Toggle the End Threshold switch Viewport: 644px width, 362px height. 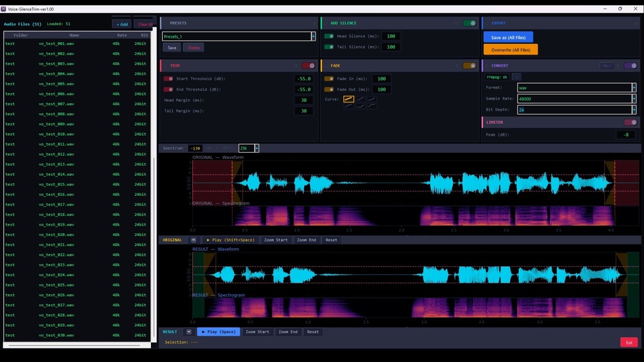click(x=169, y=89)
